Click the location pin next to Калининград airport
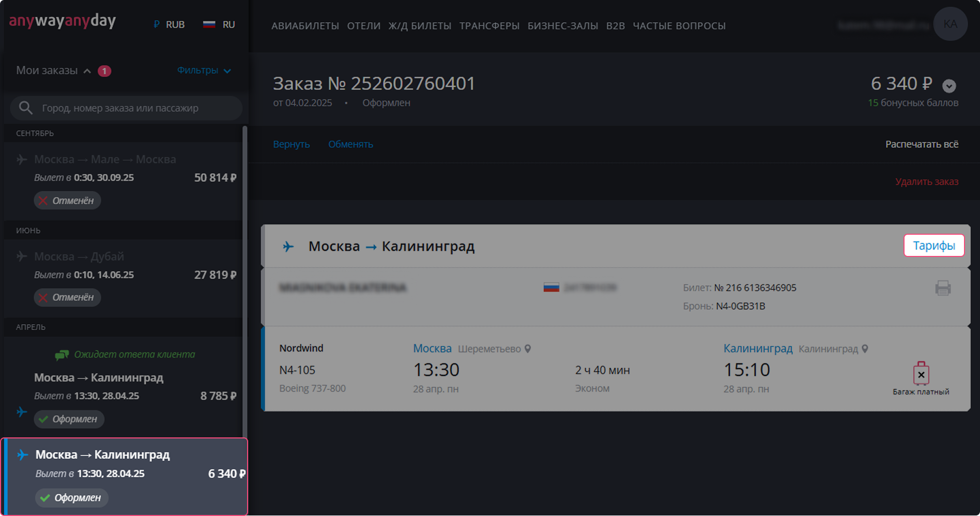 [865, 349]
